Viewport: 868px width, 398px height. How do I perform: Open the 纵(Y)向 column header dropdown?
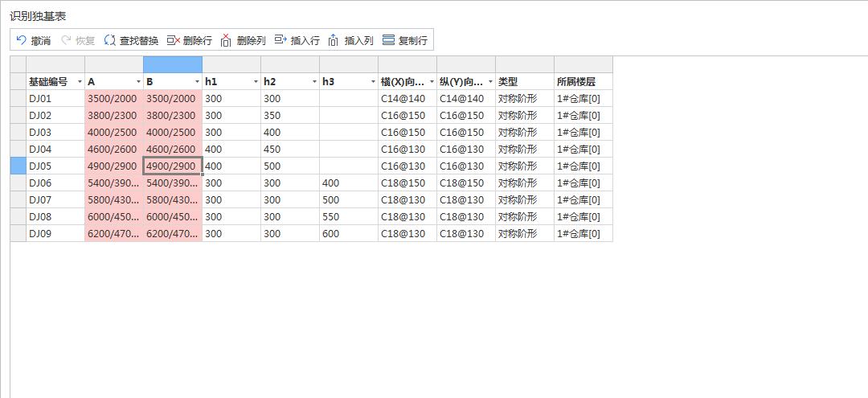click(491, 82)
